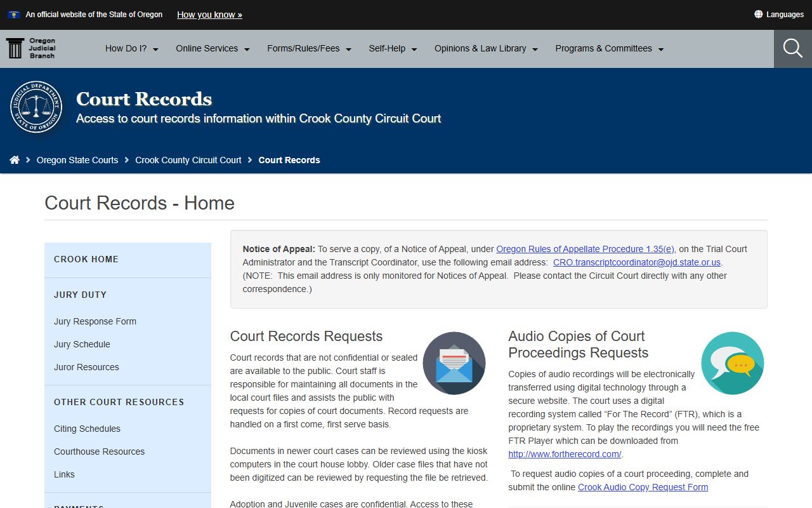Open the How you know » link
This screenshot has height=508, width=812.
[x=209, y=15]
